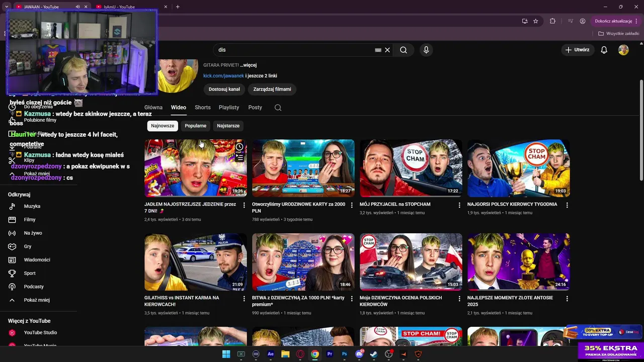The image size is (644, 362).
Task: Sort videos by Najstarsze chip
Action: pyautogui.click(x=228, y=126)
